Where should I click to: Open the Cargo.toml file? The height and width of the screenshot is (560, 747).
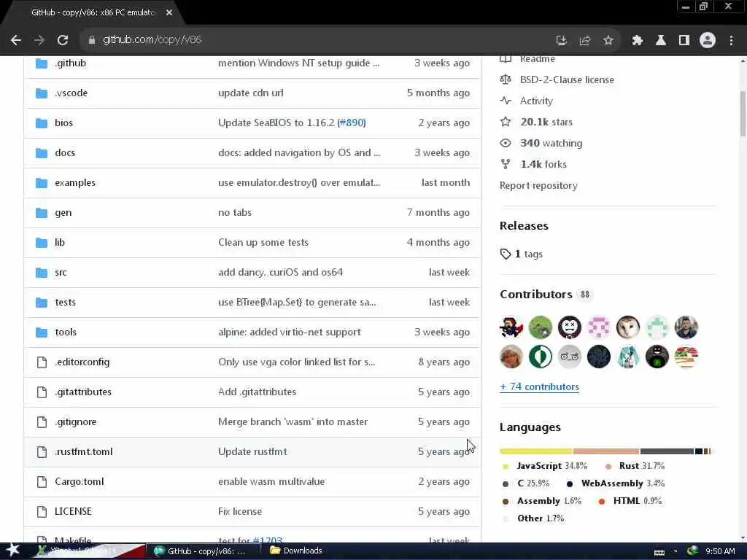[x=79, y=482]
